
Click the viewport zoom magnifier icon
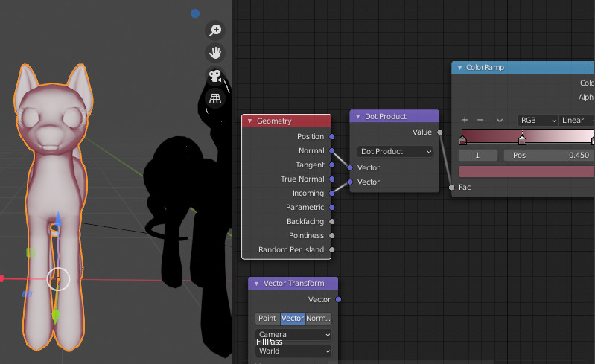[215, 30]
